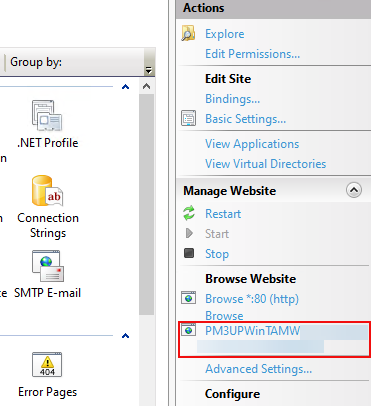Click the scrollbar up arrow
Image resolution: width=371 pixels, height=406 pixels.
(146, 87)
